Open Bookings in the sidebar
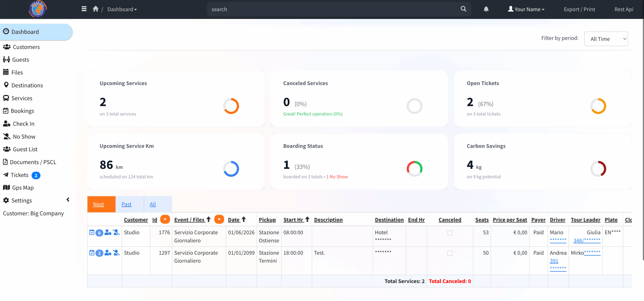Screen dimensions: 644x301 (18, 111)
